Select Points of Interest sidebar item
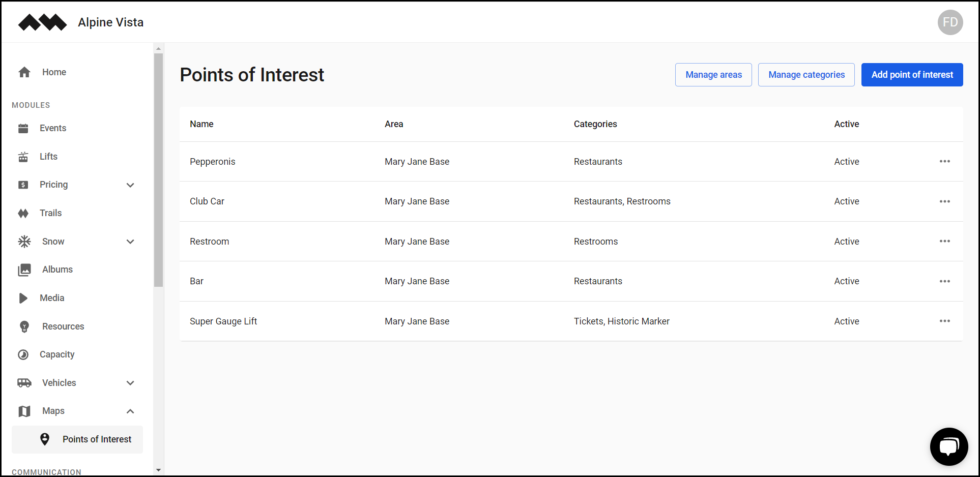 pyautogui.click(x=77, y=439)
